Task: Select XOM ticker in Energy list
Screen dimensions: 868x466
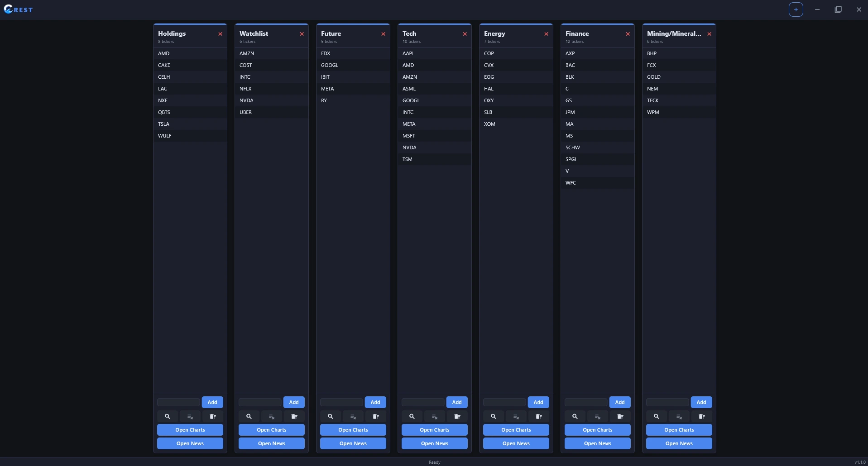Action: [516, 124]
